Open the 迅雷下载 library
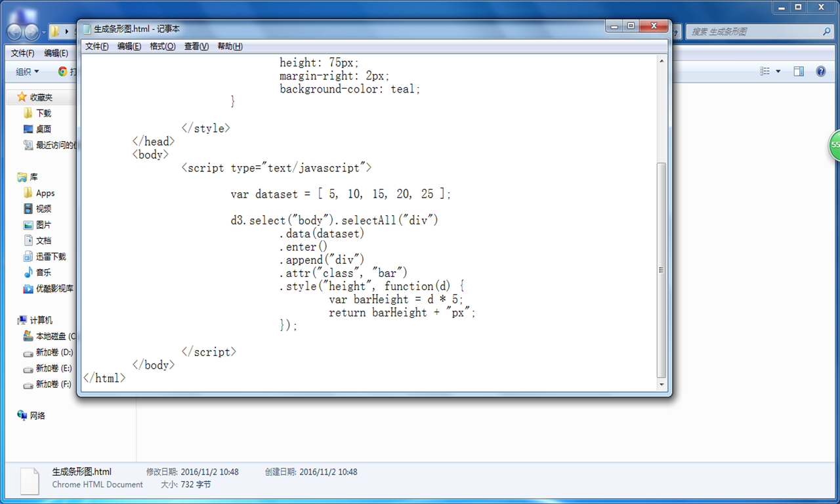The image size is (840, 504). 51,257
